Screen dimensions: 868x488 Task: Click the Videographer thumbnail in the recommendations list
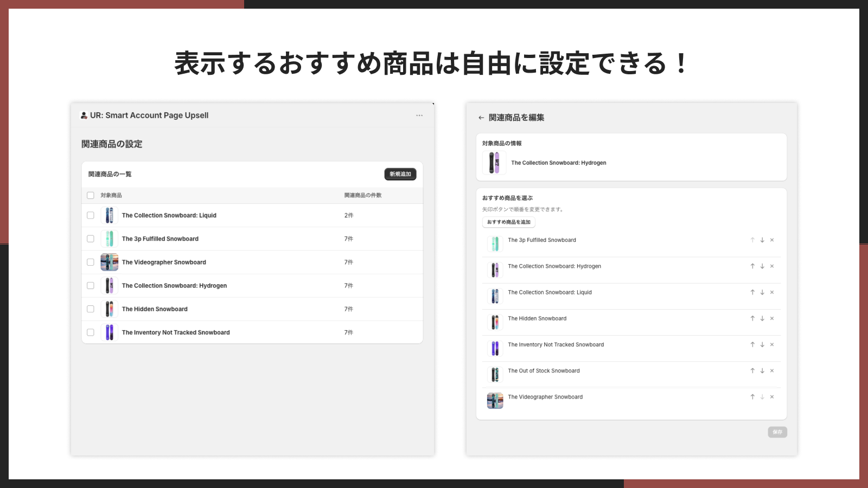(495, 401)
